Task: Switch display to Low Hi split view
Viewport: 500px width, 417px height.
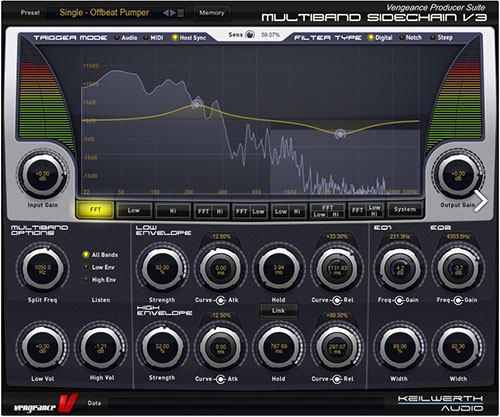Action: tap(289, 211)
